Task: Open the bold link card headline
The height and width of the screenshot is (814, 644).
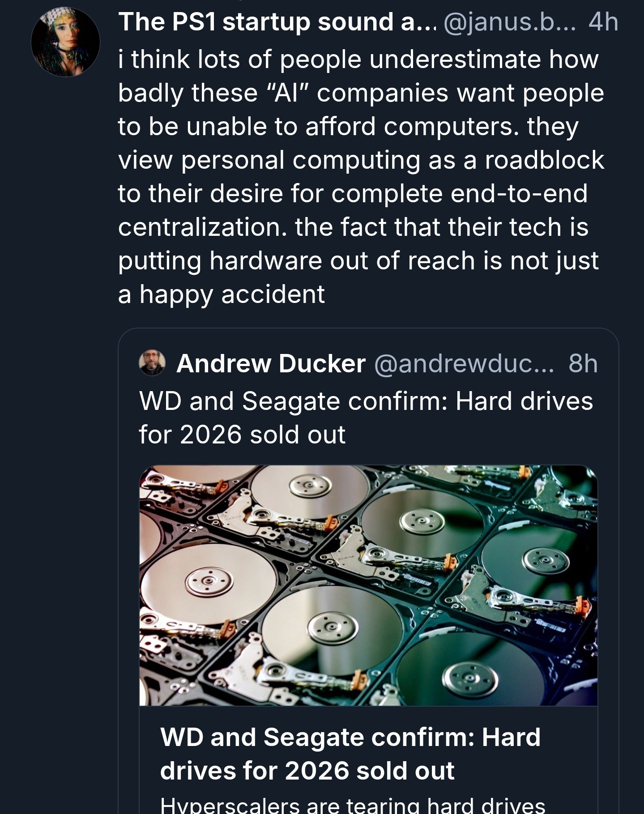Action: [x=350, y=754]
